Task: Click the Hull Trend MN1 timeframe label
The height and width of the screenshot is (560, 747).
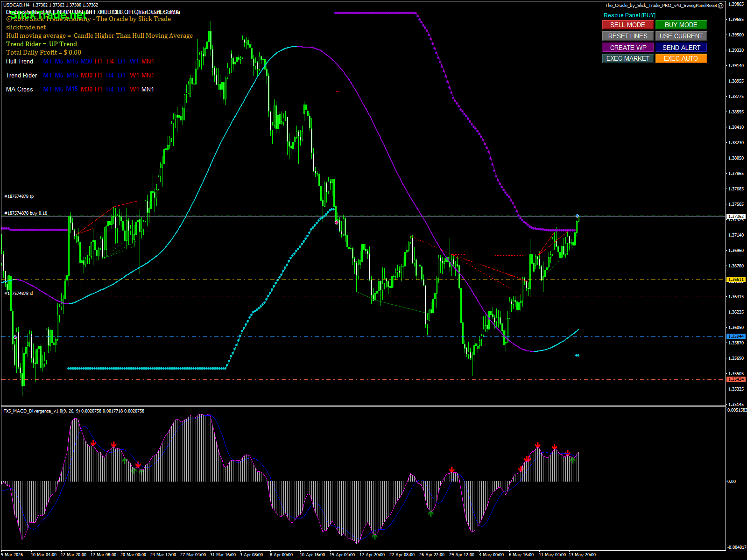Action: click(x=148, y=61)
